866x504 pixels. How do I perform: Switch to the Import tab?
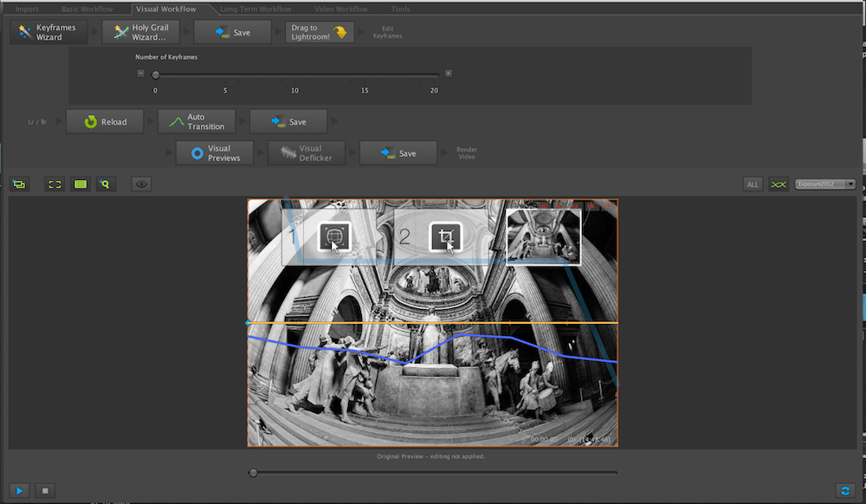click(27, 9)
